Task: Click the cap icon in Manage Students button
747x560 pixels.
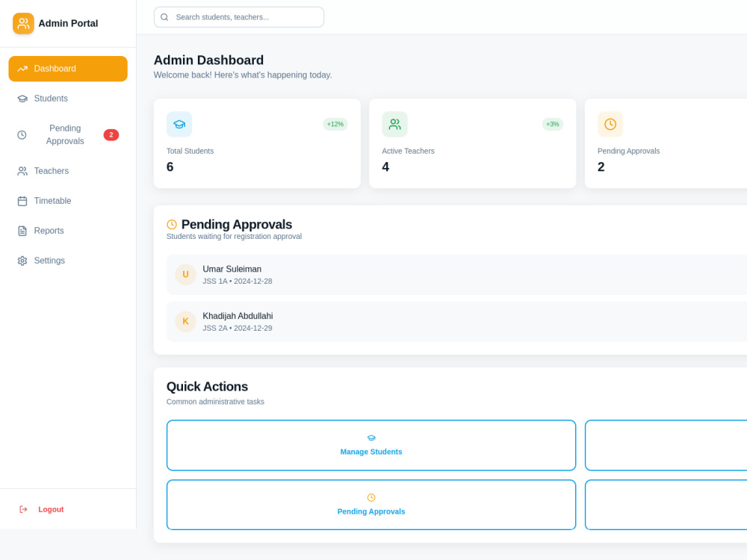Action: [371, 438]
